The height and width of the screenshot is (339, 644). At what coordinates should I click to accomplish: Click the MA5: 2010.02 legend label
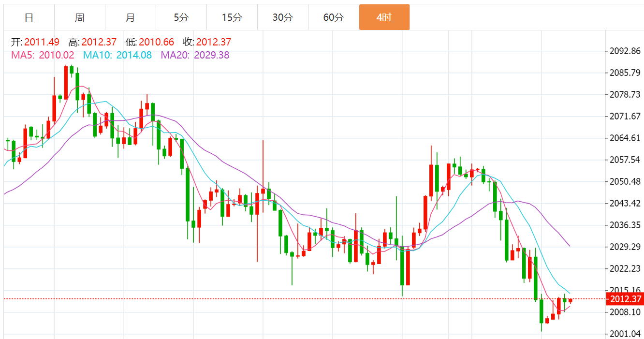pos(43,55)
